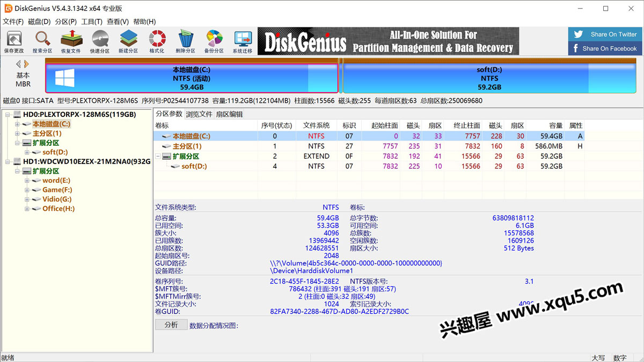Click the 保存更改 toolbar icon

click(x=14, y=42)
